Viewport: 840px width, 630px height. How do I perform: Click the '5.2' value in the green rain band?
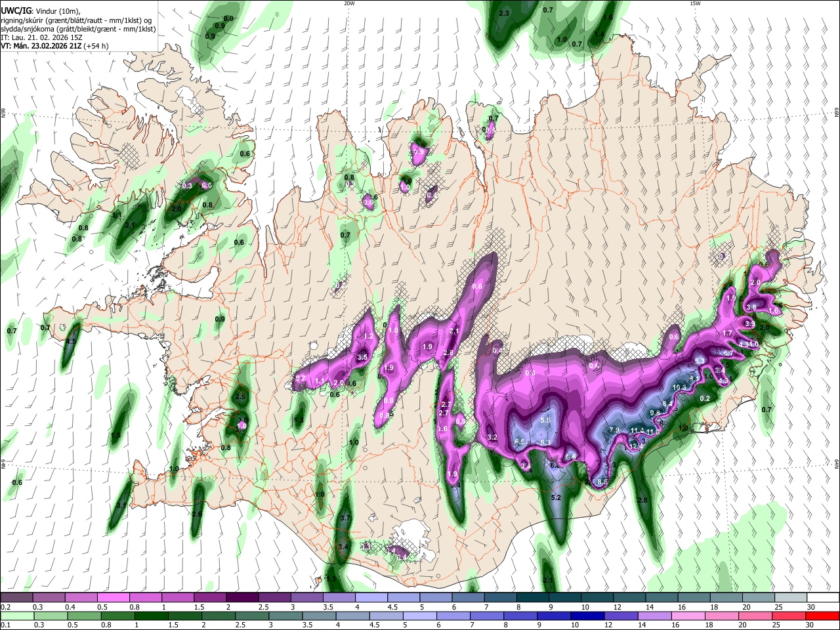click(x=556, y=497)
